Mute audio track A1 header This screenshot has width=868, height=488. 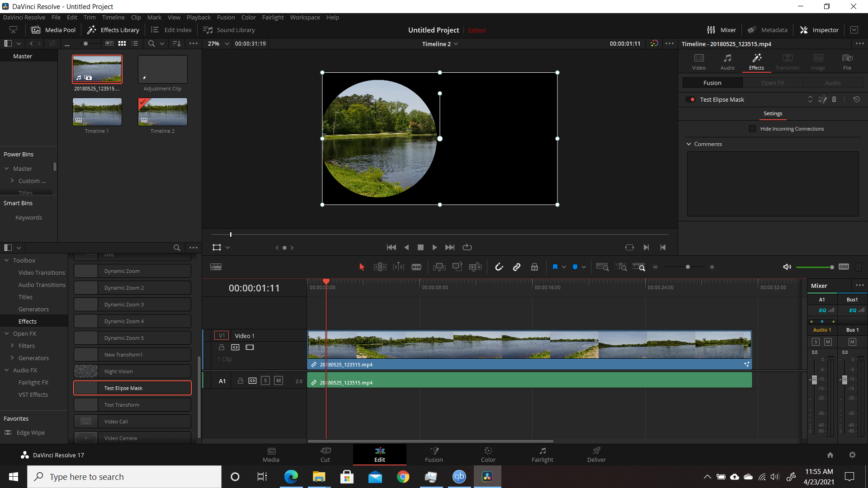pos(278,380)
